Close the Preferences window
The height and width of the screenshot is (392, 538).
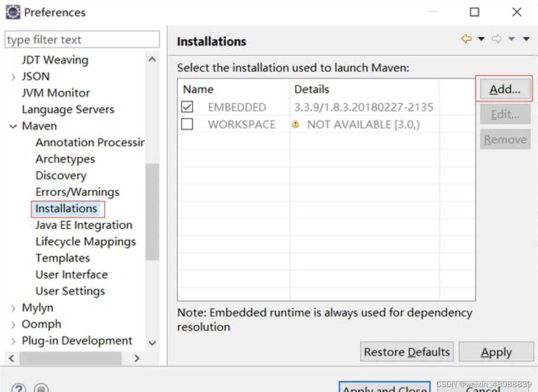(x=517, y=12)
